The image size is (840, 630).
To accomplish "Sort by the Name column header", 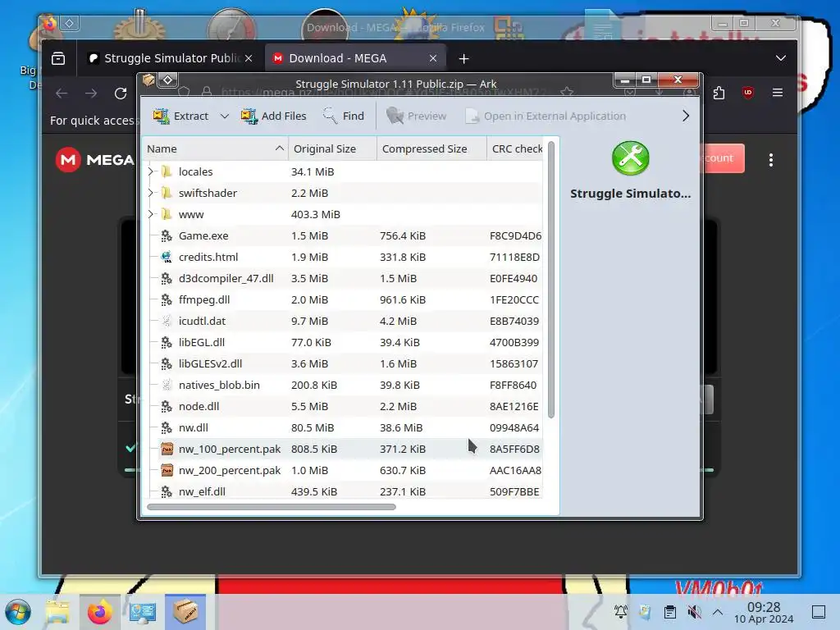I will (x=216, y=149).
